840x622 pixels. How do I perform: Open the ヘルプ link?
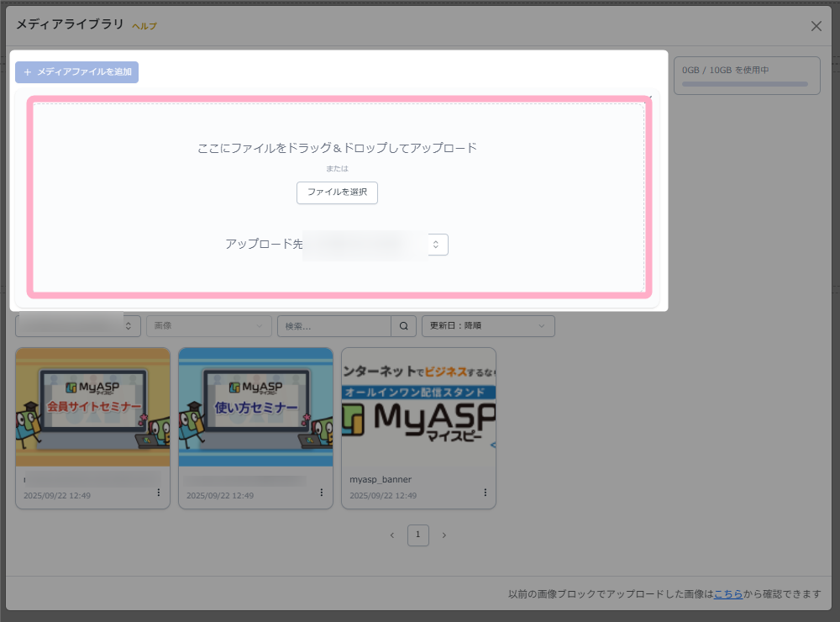tap(144, 26)
